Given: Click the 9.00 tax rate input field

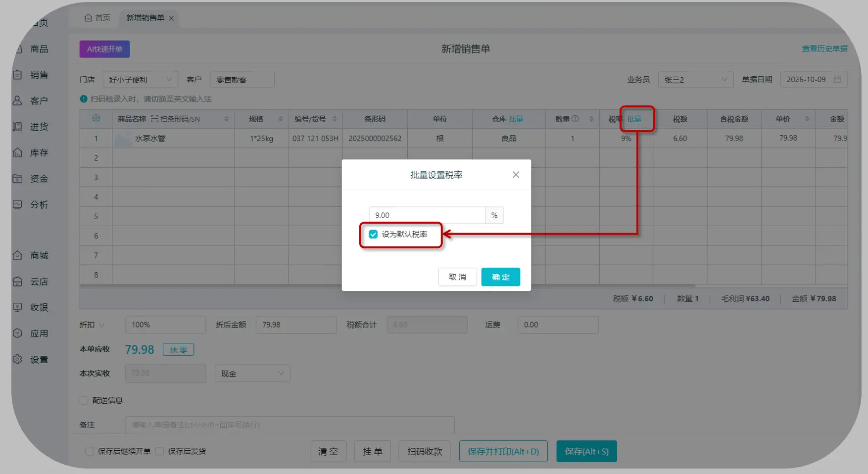Looking at the screenshot, I should [x=427, y=215].
